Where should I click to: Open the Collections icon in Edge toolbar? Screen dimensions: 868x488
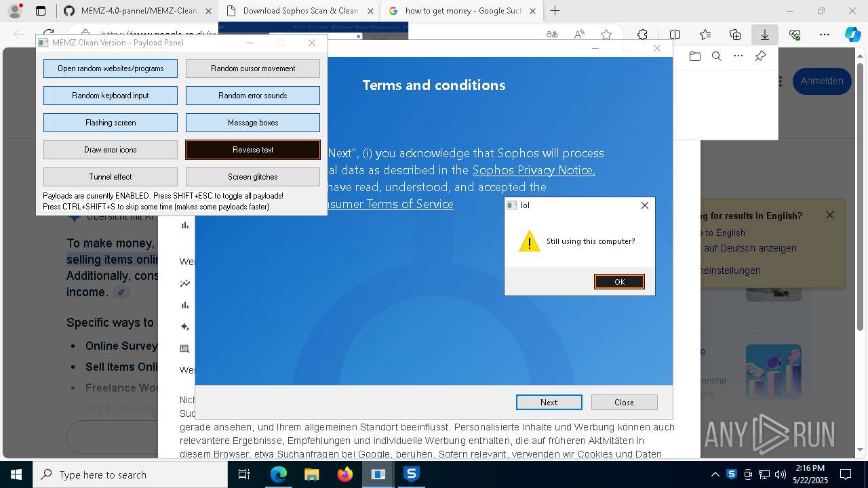coord(735,35)
